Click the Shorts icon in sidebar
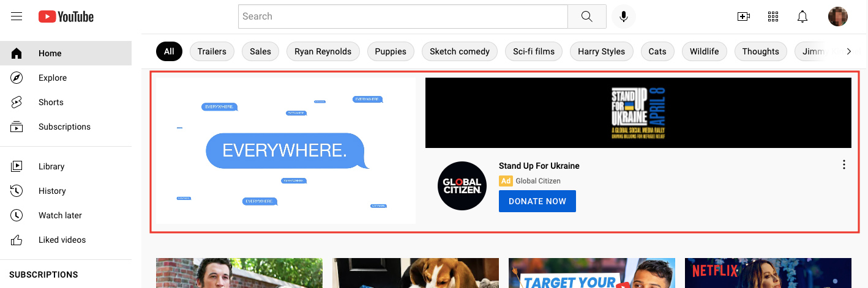Viewport: 868px width, 288px height. [17, 102]
